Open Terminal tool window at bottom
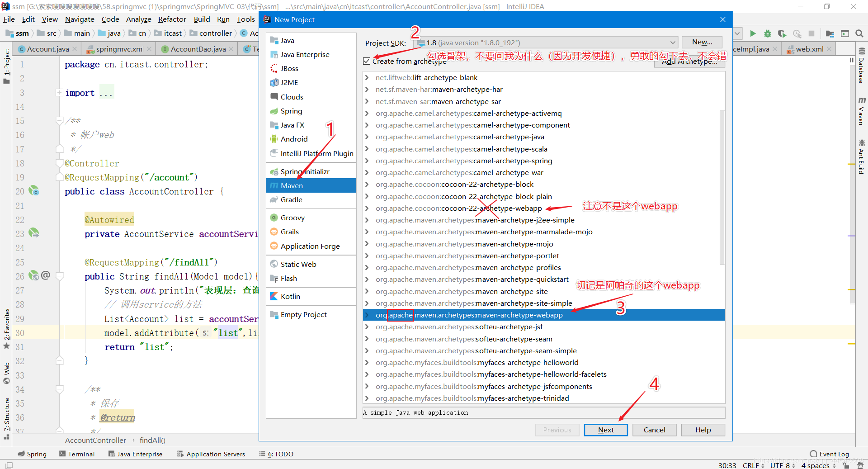Viewport: 868px width, 469px height. pyautogui.click(x=77, y=454)
